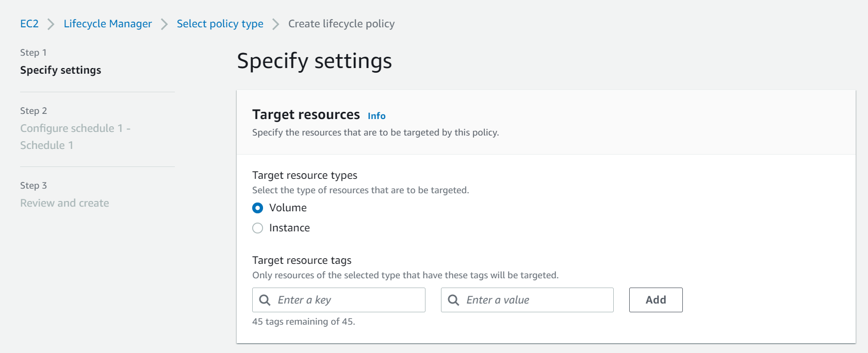
Task: Click the Enter a key tag field
Action: 339,300
